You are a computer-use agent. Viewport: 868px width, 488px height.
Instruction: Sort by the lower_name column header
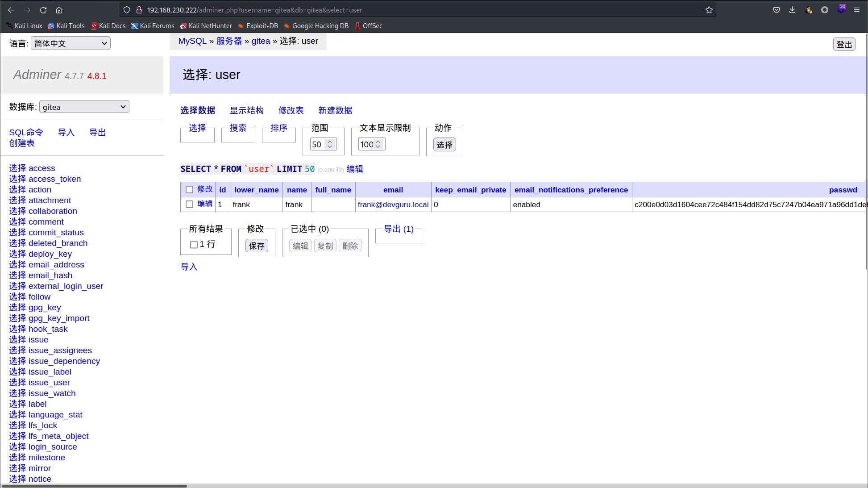tap(257, 190)
